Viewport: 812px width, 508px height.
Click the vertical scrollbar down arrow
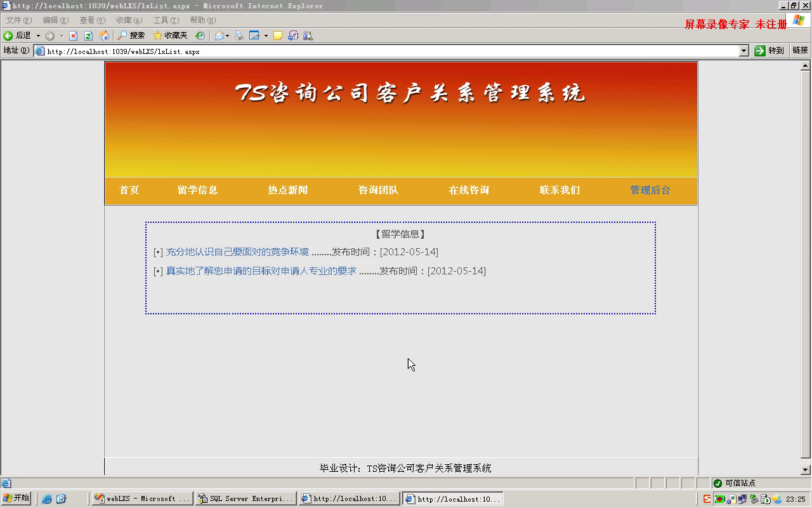[806, 470]
